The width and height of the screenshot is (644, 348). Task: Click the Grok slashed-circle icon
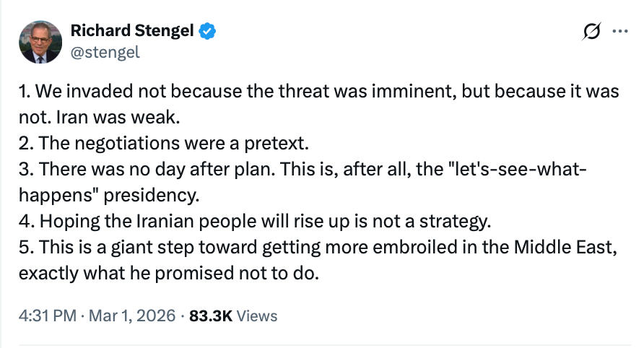pyautogui.click(x=591, y=32)
